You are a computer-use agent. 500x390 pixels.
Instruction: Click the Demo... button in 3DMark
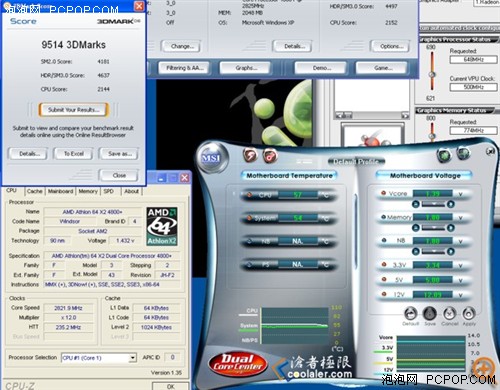pos(321,68)
